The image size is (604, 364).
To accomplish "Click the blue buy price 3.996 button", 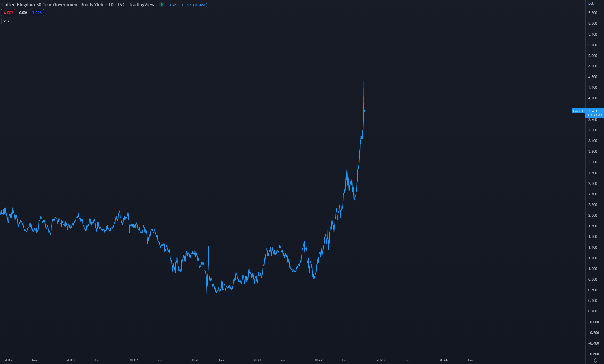I will click(37, 13).
